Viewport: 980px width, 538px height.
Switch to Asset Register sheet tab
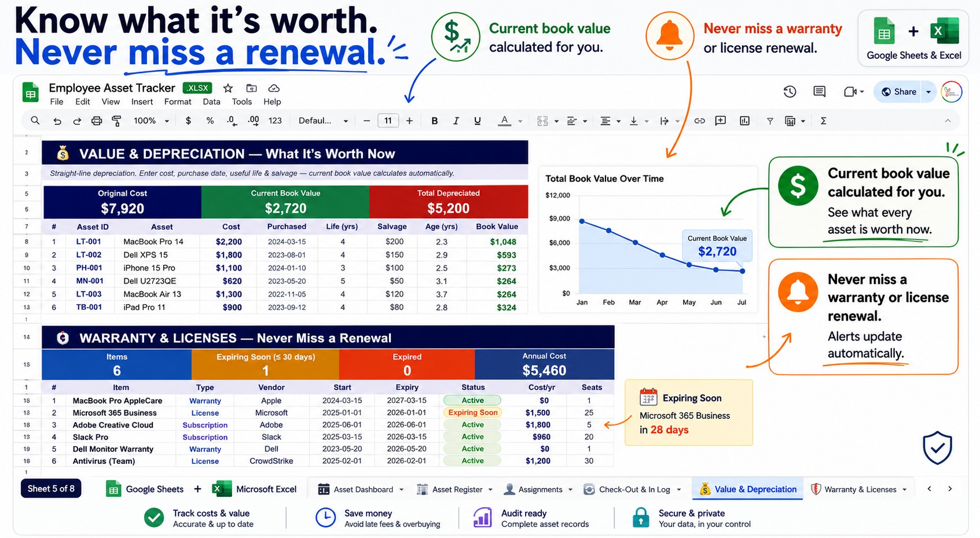pyautogui.click(x=454, y=489)
